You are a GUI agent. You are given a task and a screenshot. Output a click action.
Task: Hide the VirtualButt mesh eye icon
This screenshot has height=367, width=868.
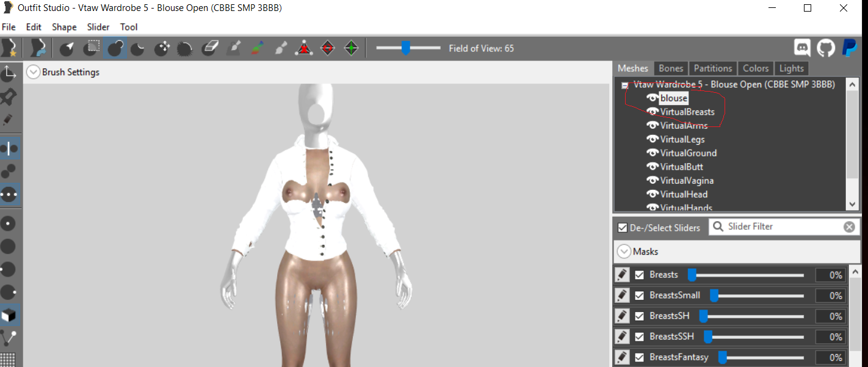point(653,167)
